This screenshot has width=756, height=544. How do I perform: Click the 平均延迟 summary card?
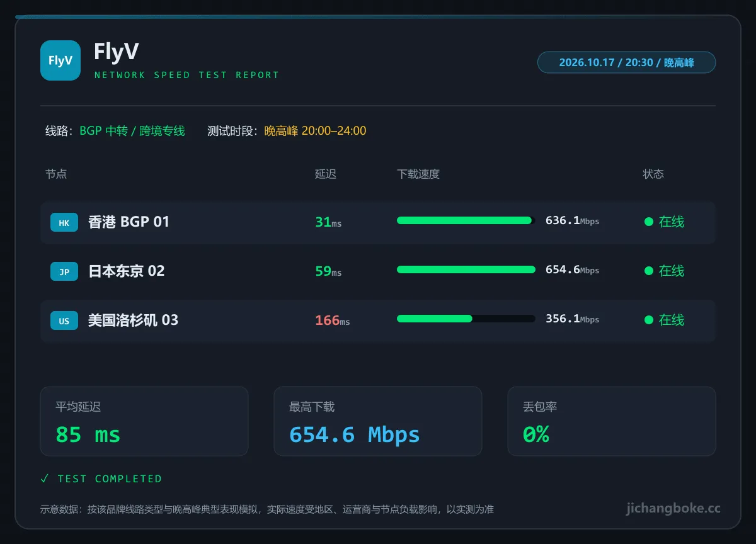144,421
